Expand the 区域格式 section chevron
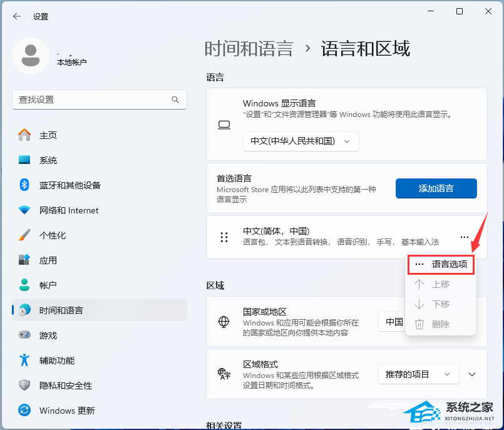 tap(472, 374)
